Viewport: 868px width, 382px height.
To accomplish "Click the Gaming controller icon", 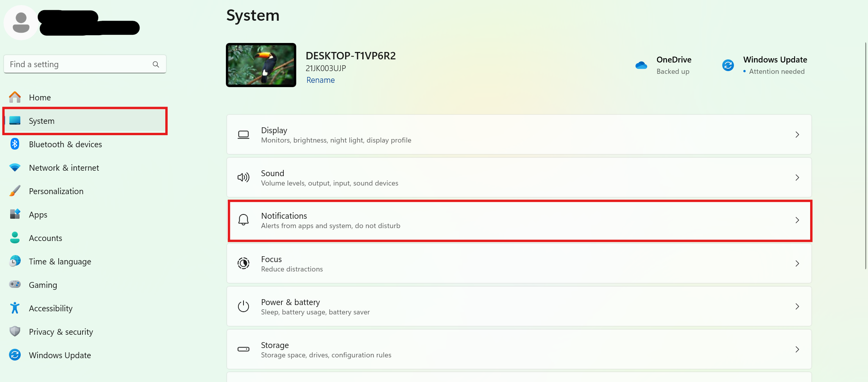I will [15, 284].
